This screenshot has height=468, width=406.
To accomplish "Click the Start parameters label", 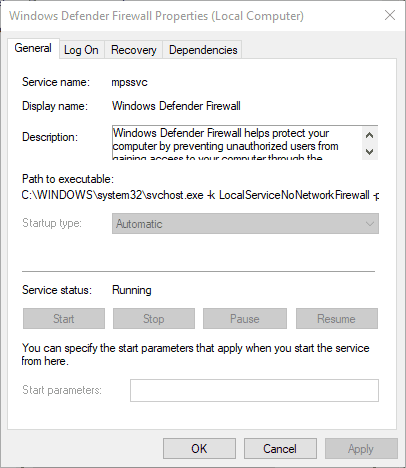I will pos(62,390).
